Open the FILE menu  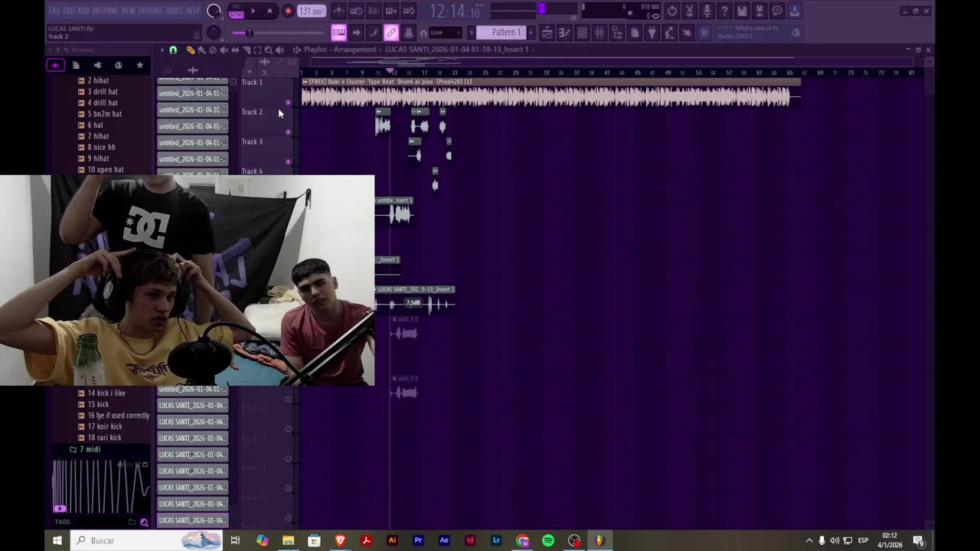(54, 11)
